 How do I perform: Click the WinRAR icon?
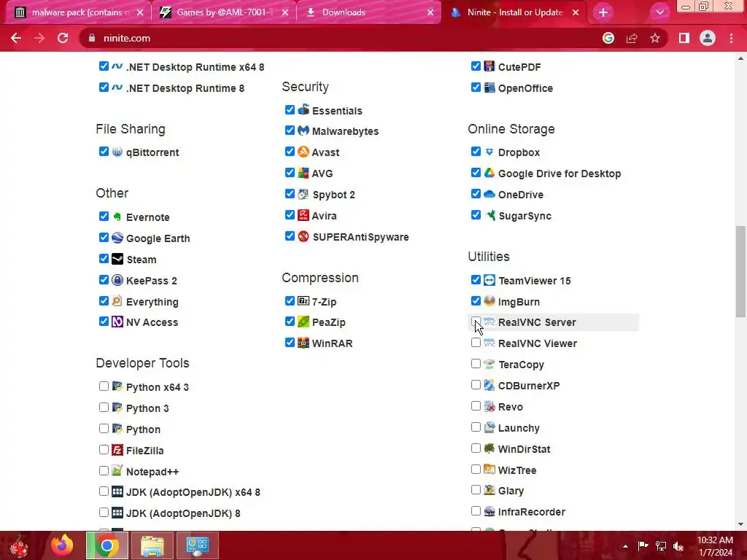[x=303, y=343]
